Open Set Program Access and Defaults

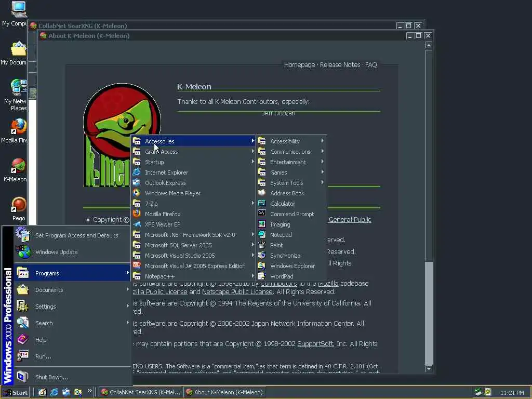point(72,235)
